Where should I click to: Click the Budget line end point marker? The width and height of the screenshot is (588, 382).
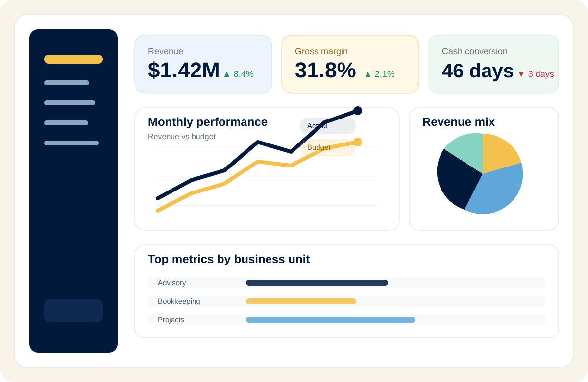358,142
